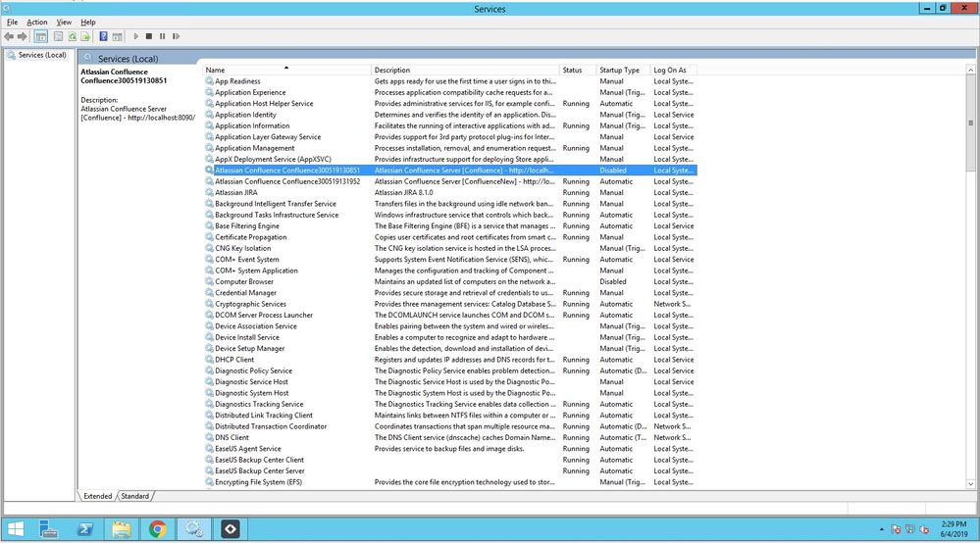The width and height of the screenshot is (980, 543).
Task: Open the Action menu
Action: pyautogui.click(x=37, y=22)
